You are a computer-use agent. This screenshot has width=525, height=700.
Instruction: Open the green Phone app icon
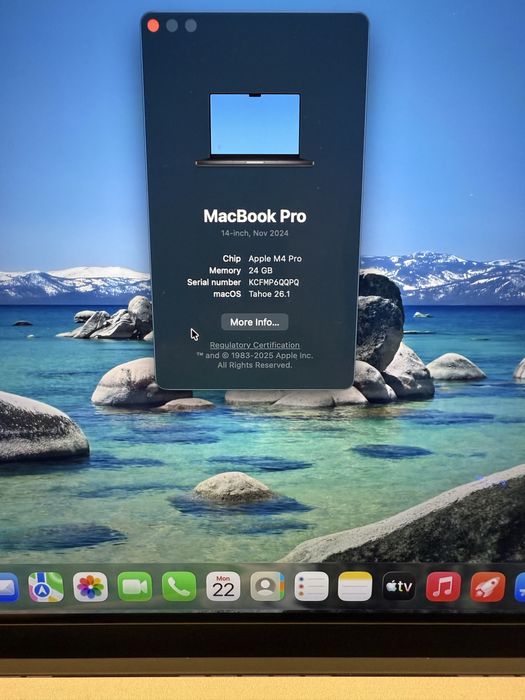[179, 587]
